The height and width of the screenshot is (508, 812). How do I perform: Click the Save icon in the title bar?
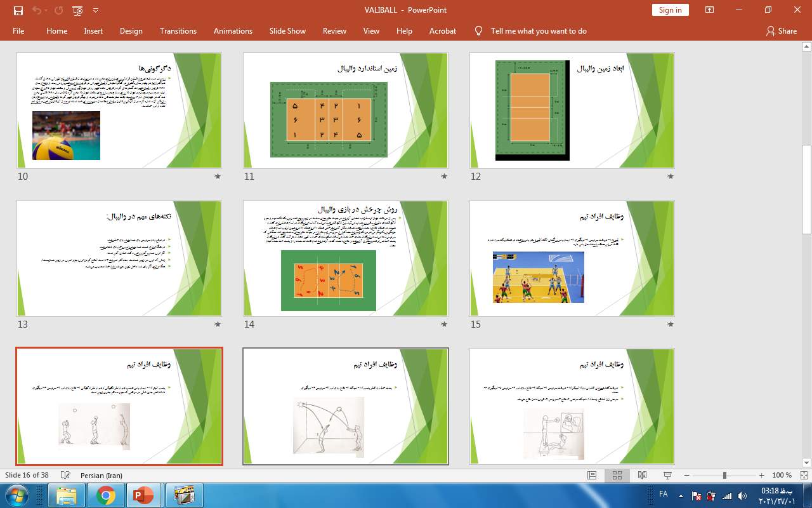pyautogui.click(x=18, y=10)
